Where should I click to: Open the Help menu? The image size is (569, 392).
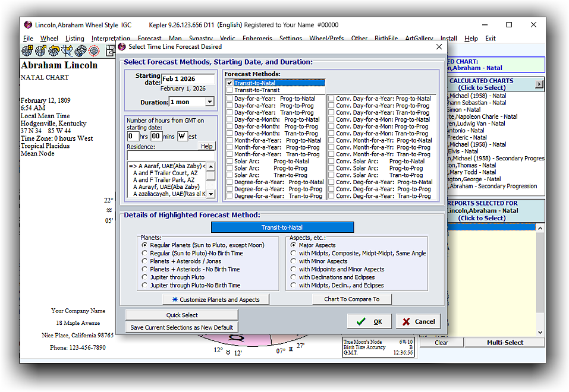click(471, 39)
